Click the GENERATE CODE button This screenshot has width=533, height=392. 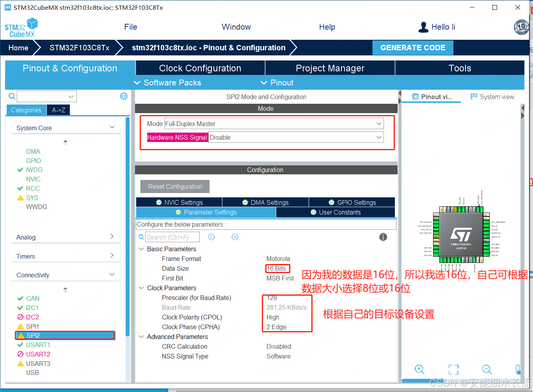pyautogui.click(x=413, y=48)
